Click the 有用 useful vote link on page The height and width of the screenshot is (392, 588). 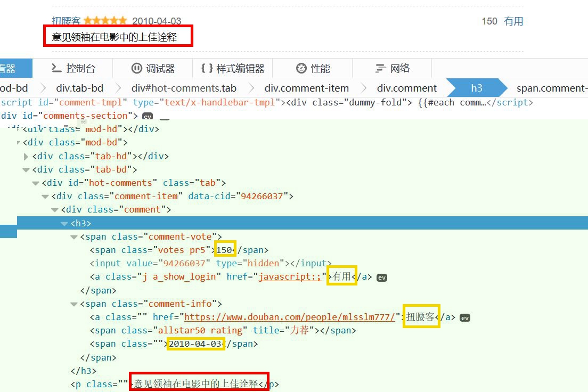pyautogui.click(x=513, y=21)
